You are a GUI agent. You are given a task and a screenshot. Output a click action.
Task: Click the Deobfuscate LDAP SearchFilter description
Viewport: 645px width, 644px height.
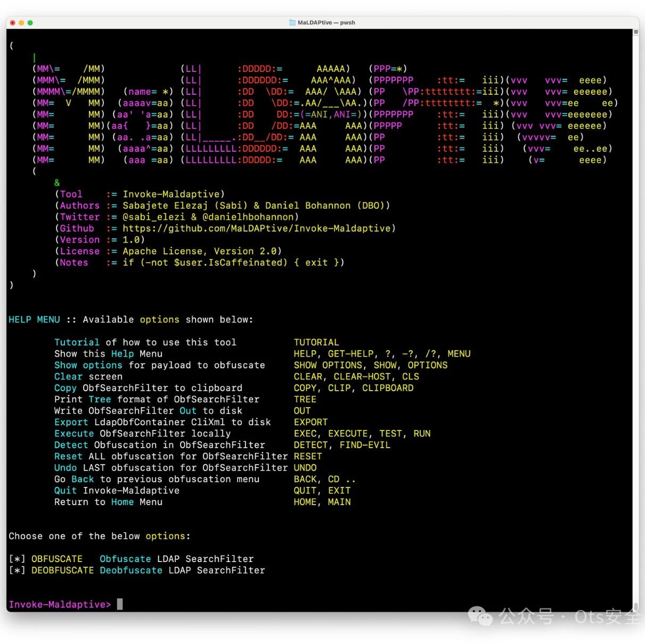(x=182, y=570)
